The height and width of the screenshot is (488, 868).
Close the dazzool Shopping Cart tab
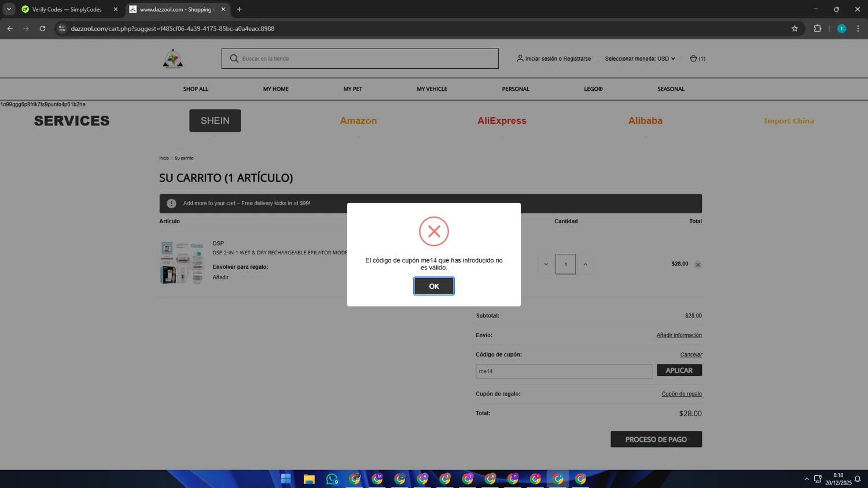[x=223, y=9]
